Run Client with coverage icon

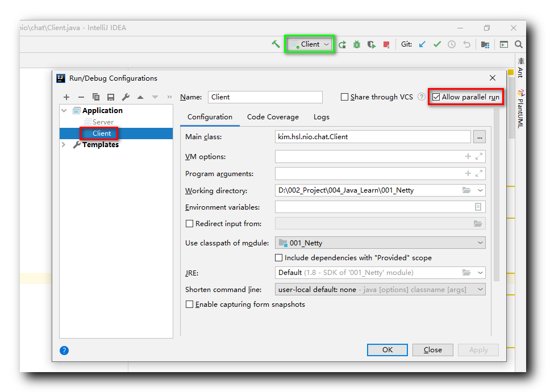click(x=372, y=44)
